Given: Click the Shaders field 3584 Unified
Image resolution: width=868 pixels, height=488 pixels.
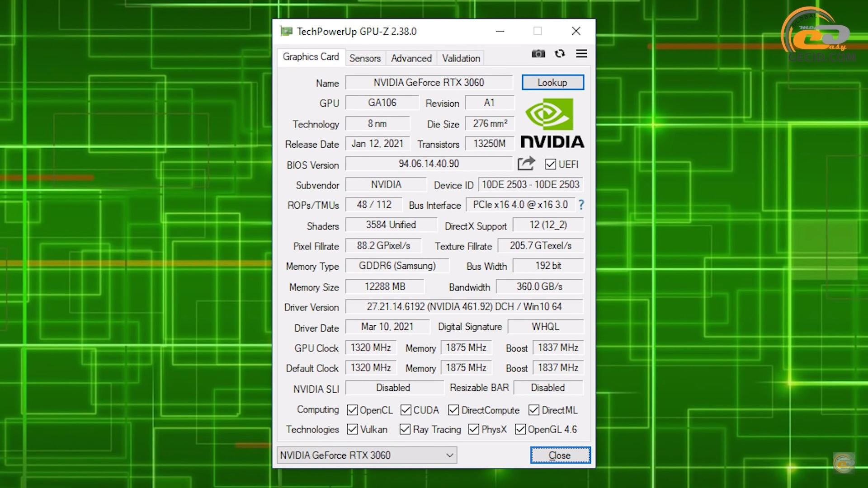Looking at the screenshot, I should (x=391, y=225).
